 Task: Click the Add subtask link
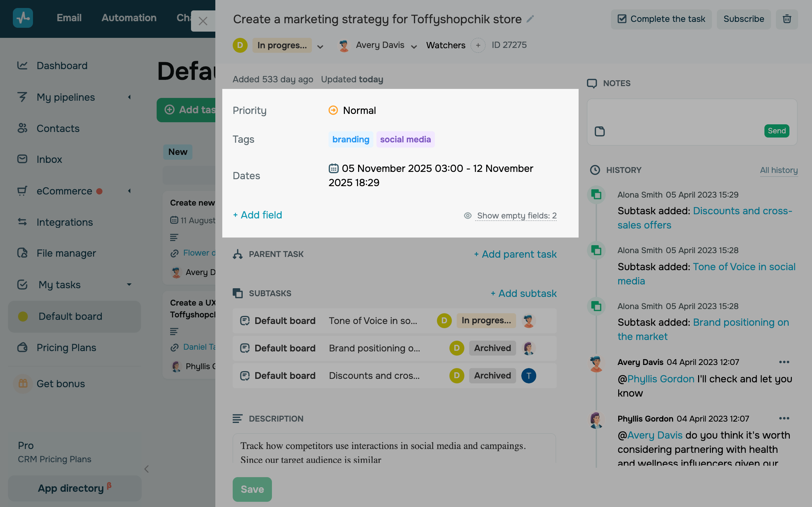tap(524, 293)
